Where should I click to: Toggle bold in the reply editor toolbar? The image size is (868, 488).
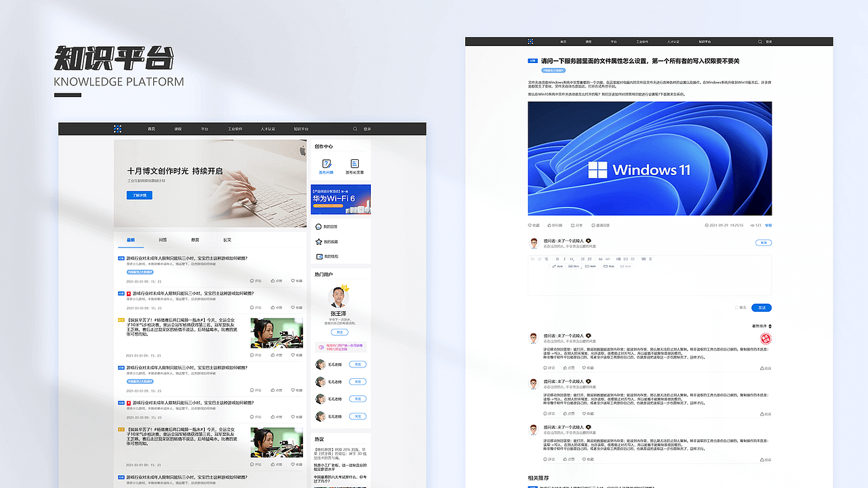pos(557,259)
